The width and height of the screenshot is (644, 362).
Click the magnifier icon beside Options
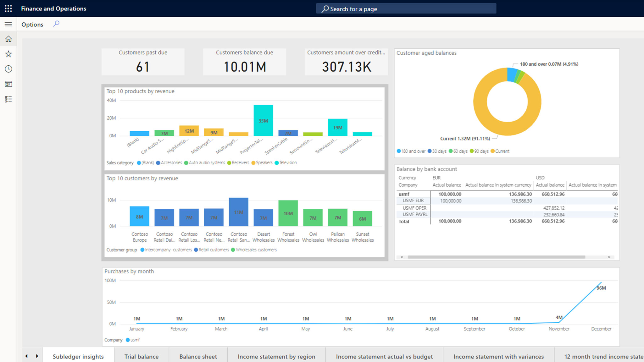[x=56, y=24]
